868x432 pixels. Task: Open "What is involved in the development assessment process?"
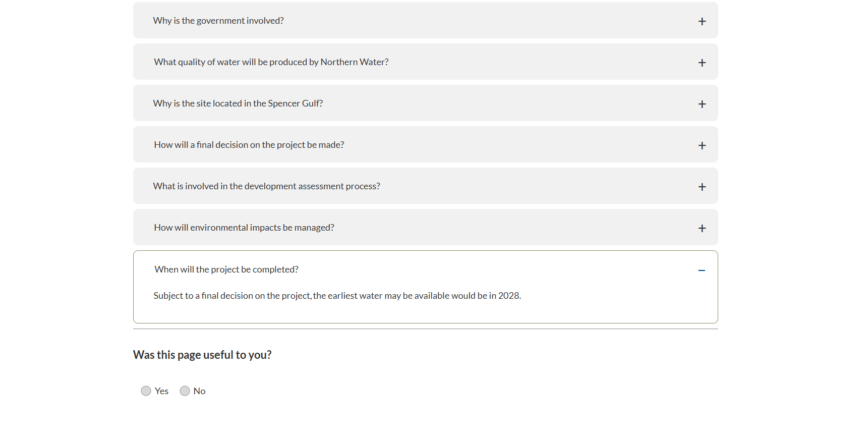(x=267, y=186)
